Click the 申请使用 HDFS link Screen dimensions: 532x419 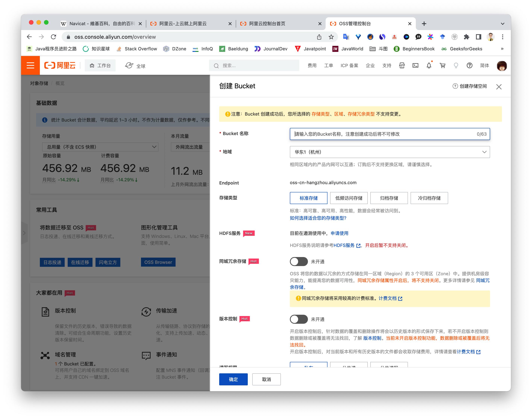pos(339,233)
